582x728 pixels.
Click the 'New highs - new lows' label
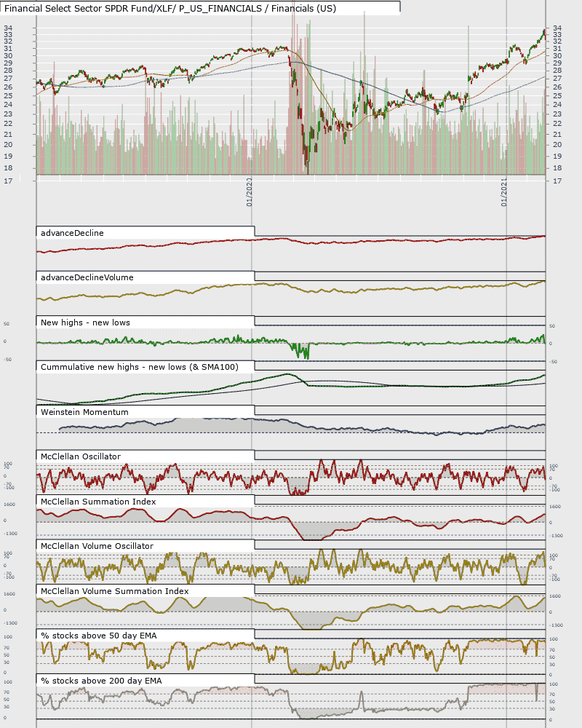[x=85, y=323]
